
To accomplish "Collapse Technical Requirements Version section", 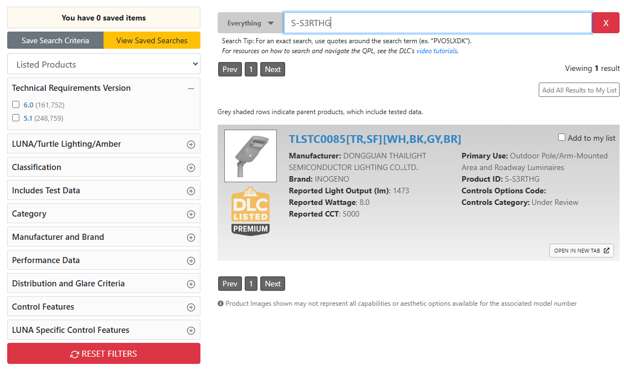I will (191, 88).
